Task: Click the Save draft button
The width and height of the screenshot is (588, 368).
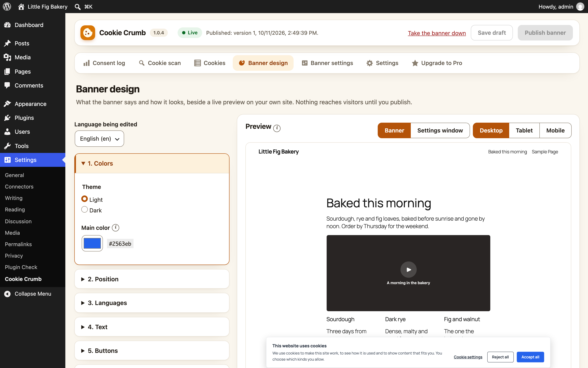Action: point(492,33)
